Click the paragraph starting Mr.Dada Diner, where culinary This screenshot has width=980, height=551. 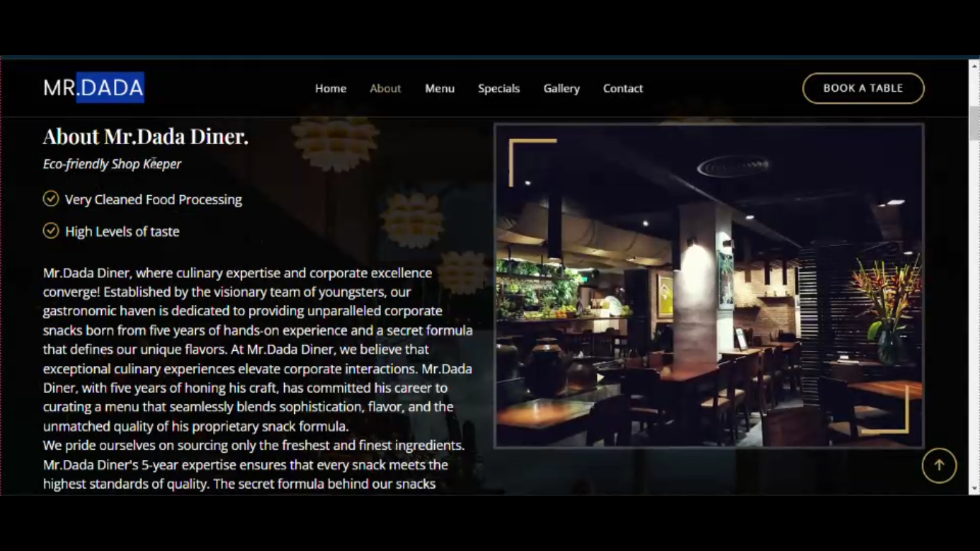(x=258, y=349)
